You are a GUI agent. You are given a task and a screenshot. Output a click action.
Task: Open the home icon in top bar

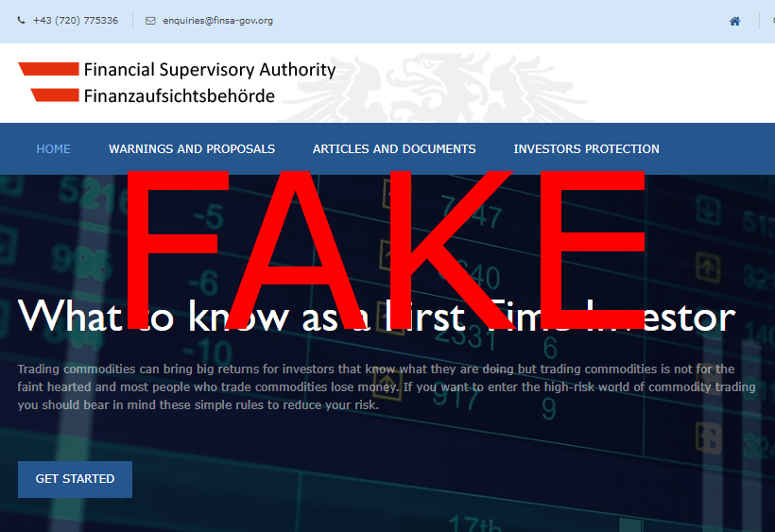[734, 21]
